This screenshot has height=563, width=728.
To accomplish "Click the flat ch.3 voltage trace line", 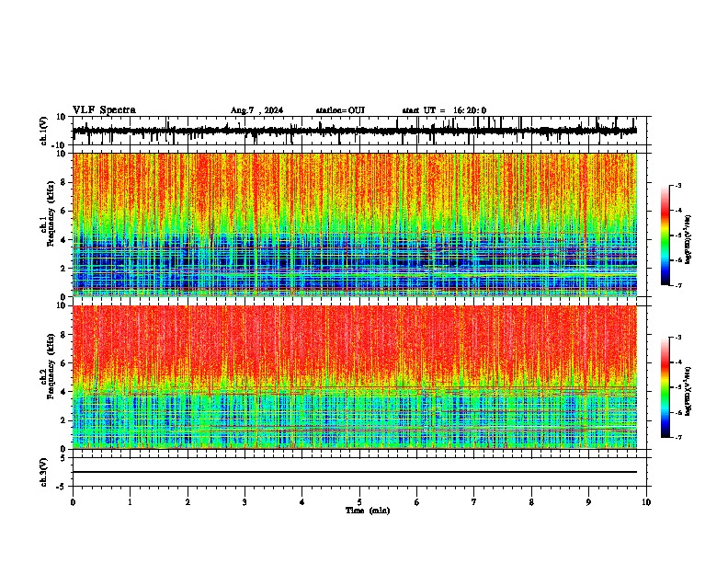I will [x=355, y=472].
